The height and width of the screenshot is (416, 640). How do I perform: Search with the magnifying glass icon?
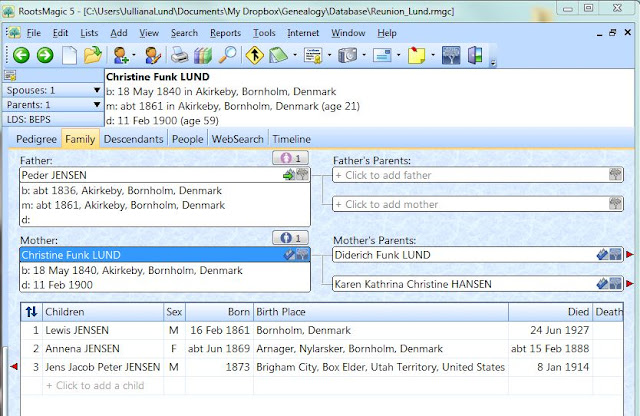[x=227, y=55]
